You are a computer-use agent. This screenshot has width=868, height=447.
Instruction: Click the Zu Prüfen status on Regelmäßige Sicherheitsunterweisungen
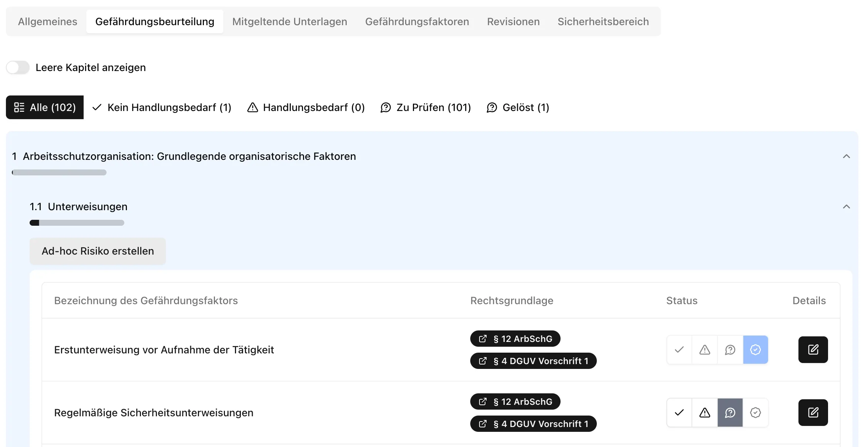(x=730, y=412)
